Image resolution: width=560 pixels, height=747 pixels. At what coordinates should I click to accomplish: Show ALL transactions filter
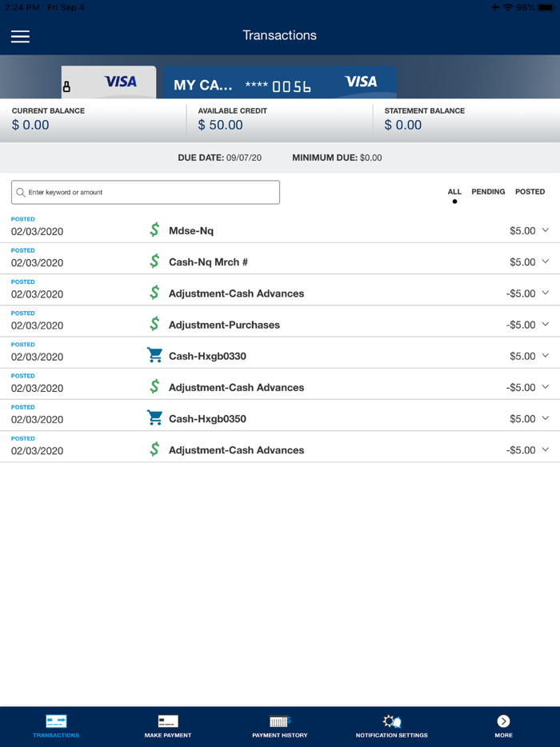(x=454, y=191)
